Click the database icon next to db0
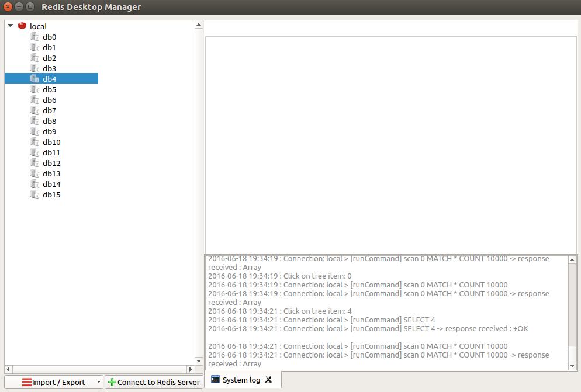Viewport: 581px width, 392px height. (34, 37)
